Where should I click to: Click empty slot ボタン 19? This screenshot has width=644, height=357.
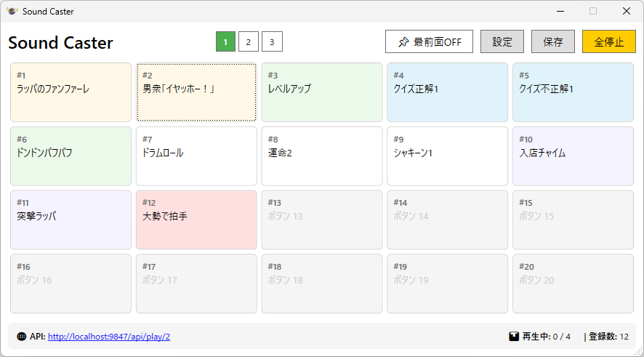coord(447,284)
